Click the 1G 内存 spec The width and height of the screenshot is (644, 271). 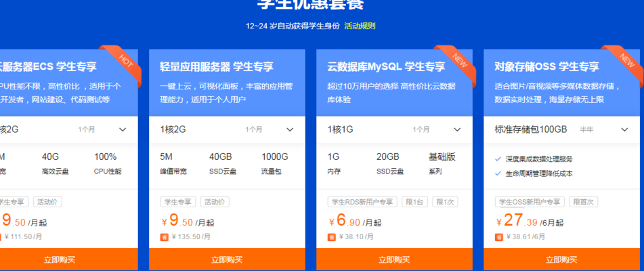click(333, 164)
